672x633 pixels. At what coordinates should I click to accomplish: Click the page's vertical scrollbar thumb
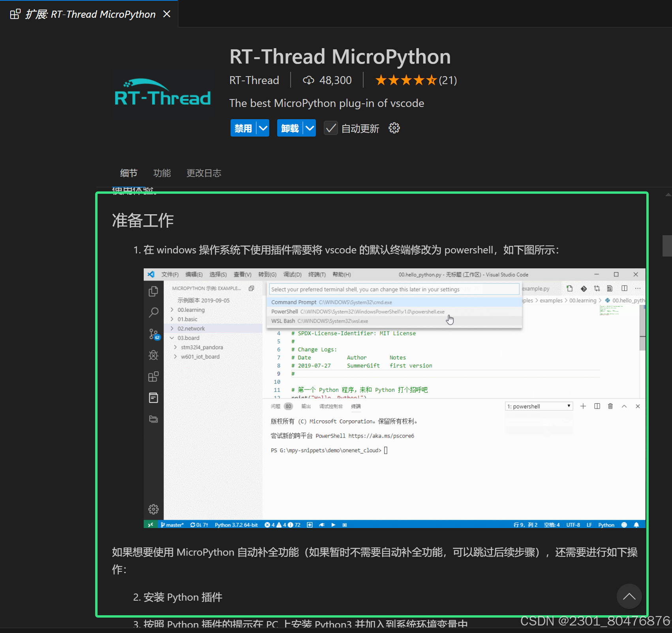667,246
